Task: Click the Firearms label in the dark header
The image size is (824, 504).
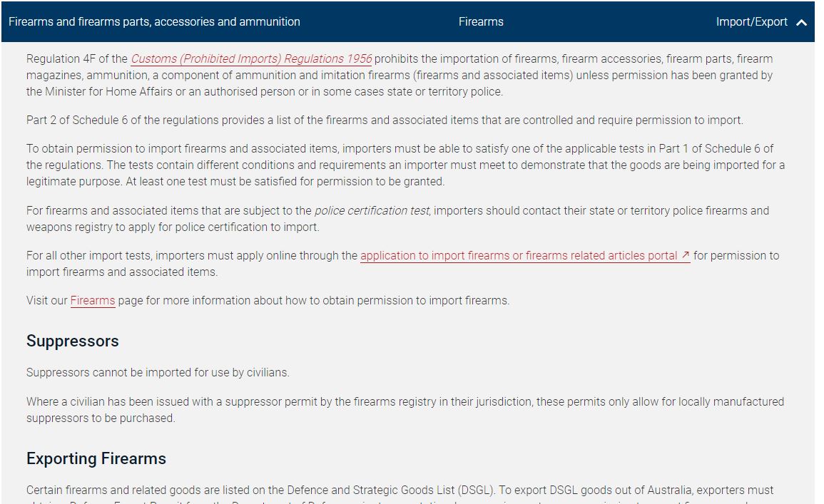Action: click(x=481, y=22)
